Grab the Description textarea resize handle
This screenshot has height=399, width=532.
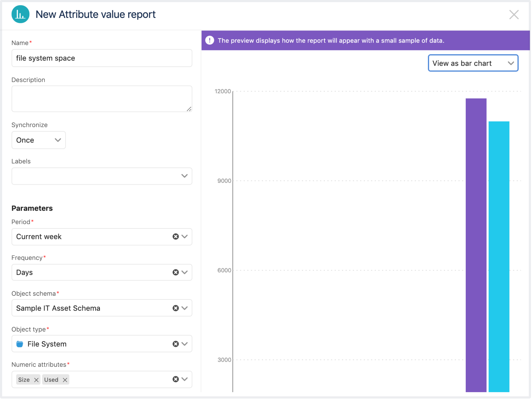189,109
